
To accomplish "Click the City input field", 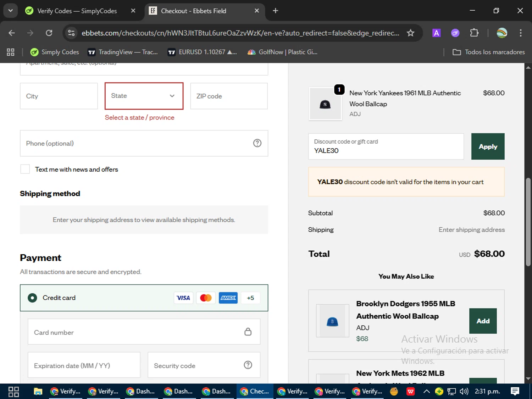I will tap(59, 96).
